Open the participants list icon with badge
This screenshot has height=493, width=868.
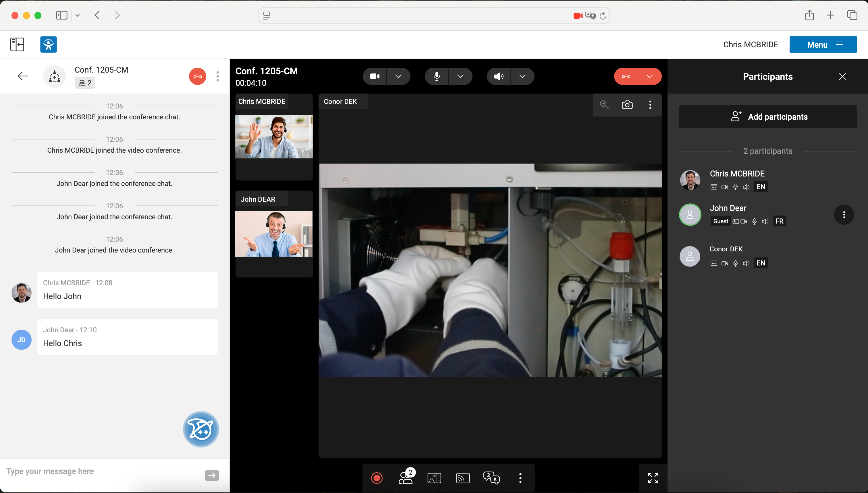(x=406, y=478)
